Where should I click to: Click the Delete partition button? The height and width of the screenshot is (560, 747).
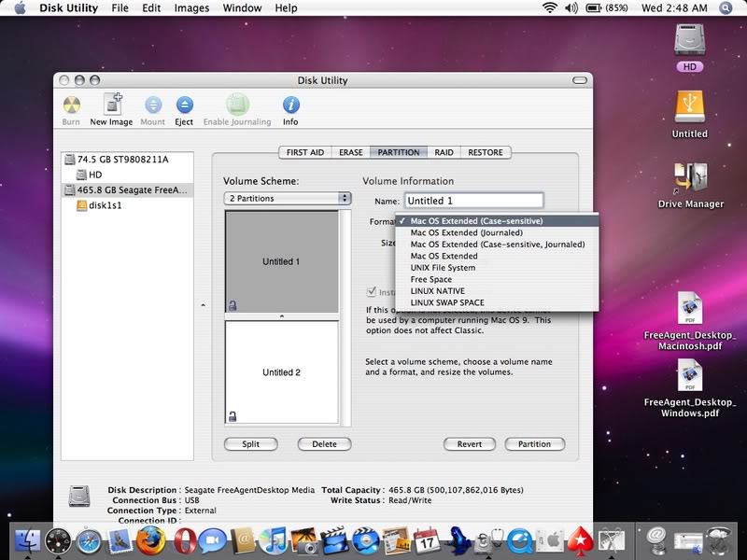coord(324,444)
